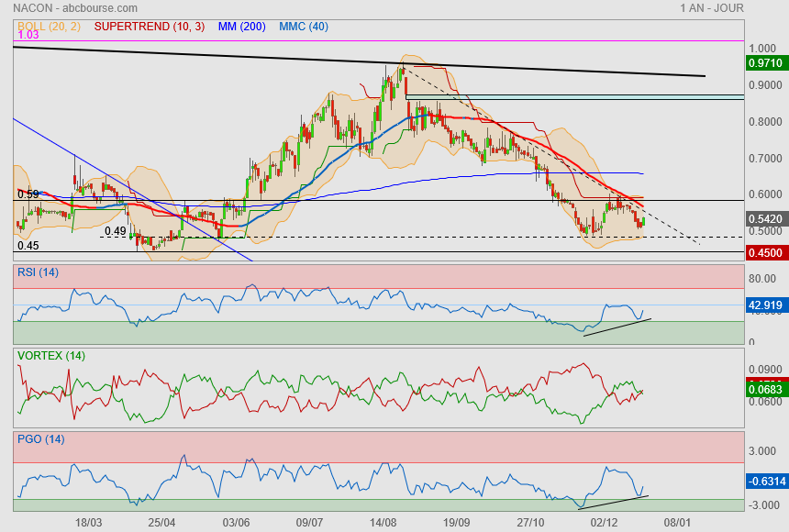Click the RSI value tag 42.919
The width and height of the screenshot is (789, 532).
[765, 305]
